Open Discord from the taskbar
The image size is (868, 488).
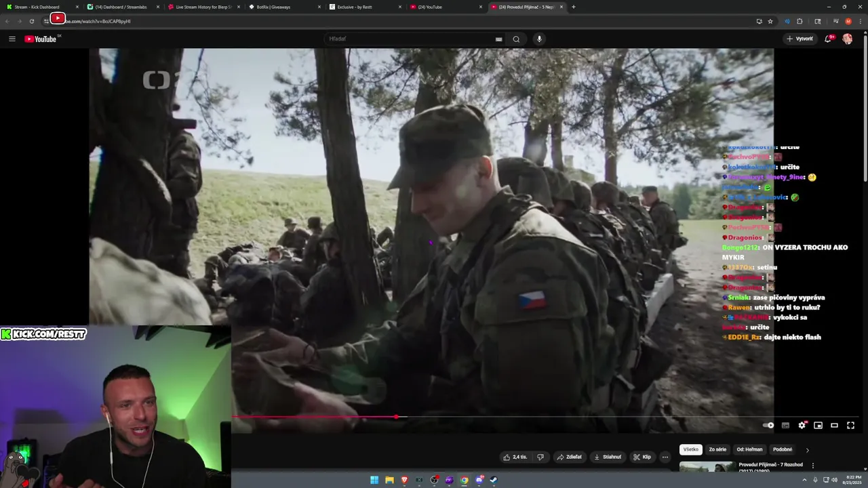tap(479, 480)
